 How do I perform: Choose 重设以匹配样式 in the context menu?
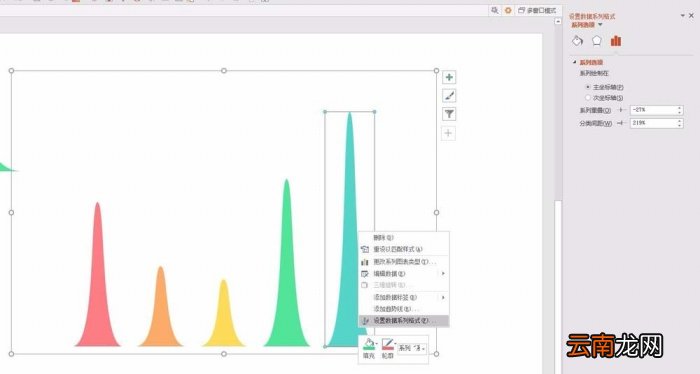coord(404,249)
